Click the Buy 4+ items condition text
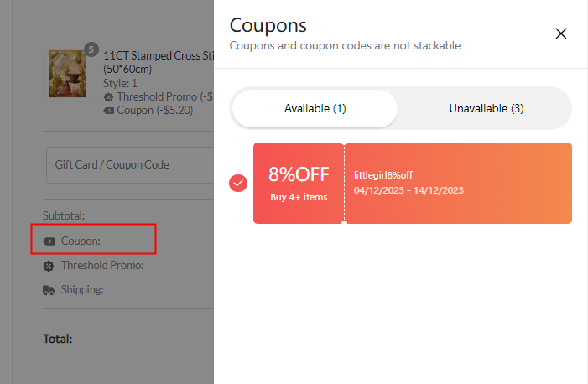 tap(299, 197)
